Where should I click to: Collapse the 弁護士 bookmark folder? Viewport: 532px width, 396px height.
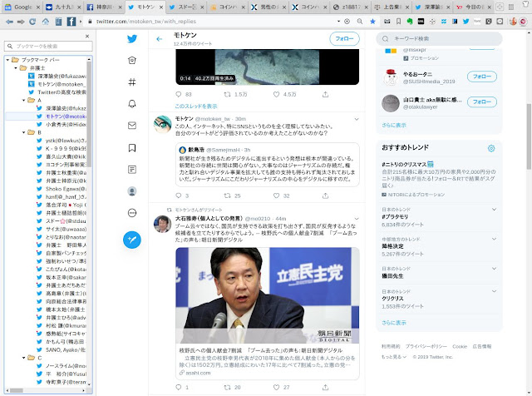(x=16, y=68)
